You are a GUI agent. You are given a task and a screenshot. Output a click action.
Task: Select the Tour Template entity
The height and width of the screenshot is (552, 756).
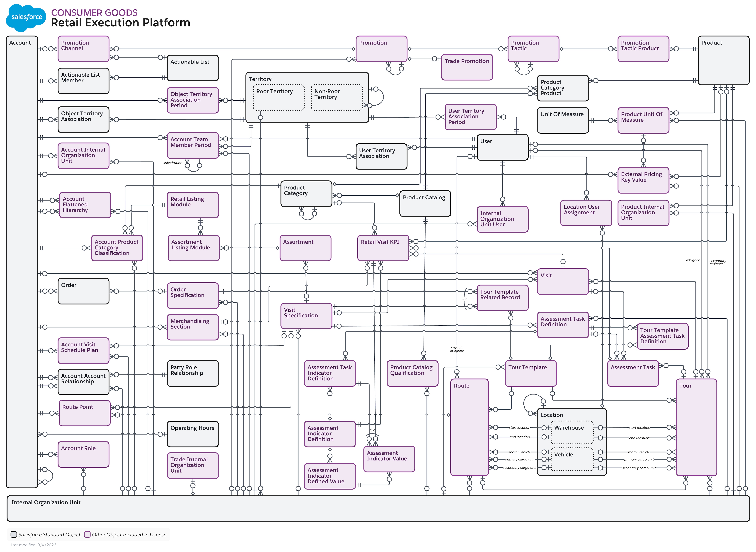click(531, 373)
